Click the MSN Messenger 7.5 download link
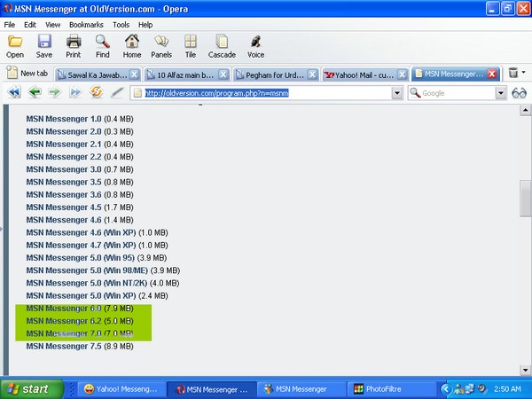The height and width of the screenshot is (399, 532). pyautogui.click(x=63, y=346)
